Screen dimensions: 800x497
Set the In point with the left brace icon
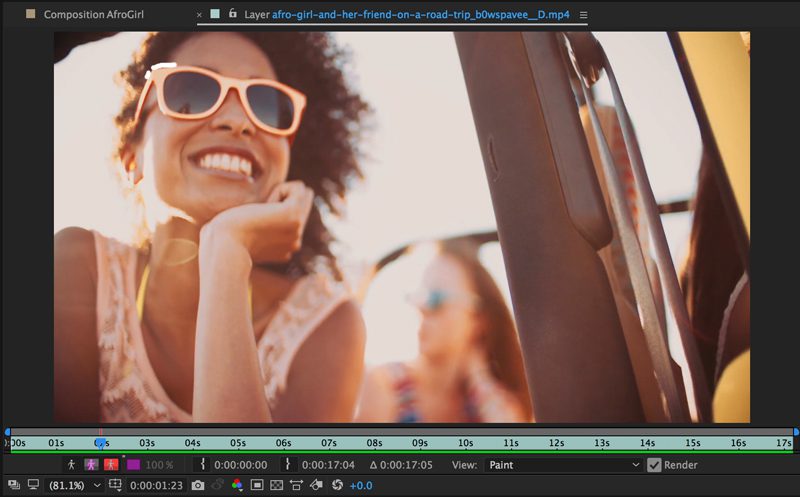pyautogui.click(x=203, y=465)
